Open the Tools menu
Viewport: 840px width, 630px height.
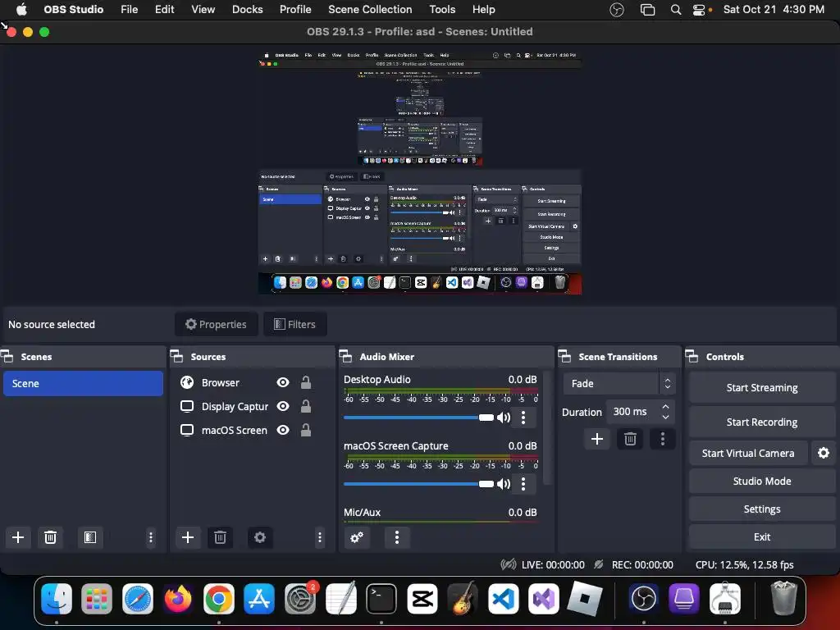tap(442, 10)
